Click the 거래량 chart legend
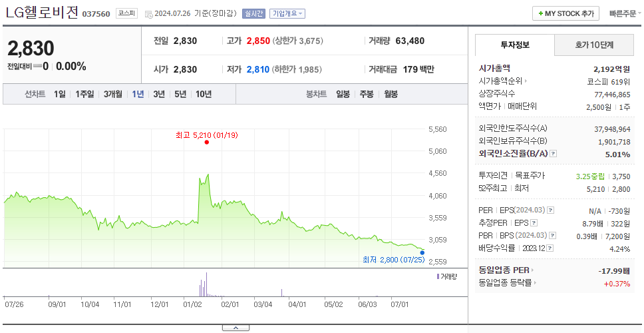644x333 pixels. coord(447,276)
